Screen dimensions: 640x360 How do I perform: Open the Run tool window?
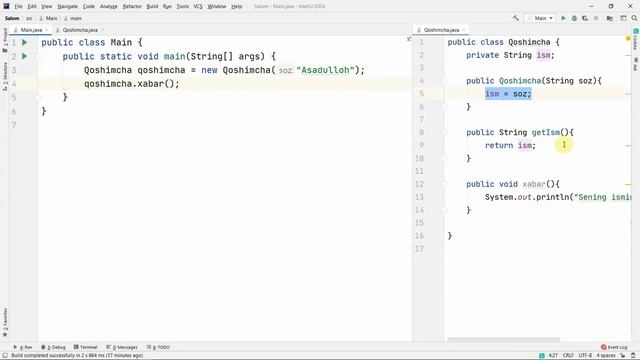pyautogui.click(x=23, y=347)
